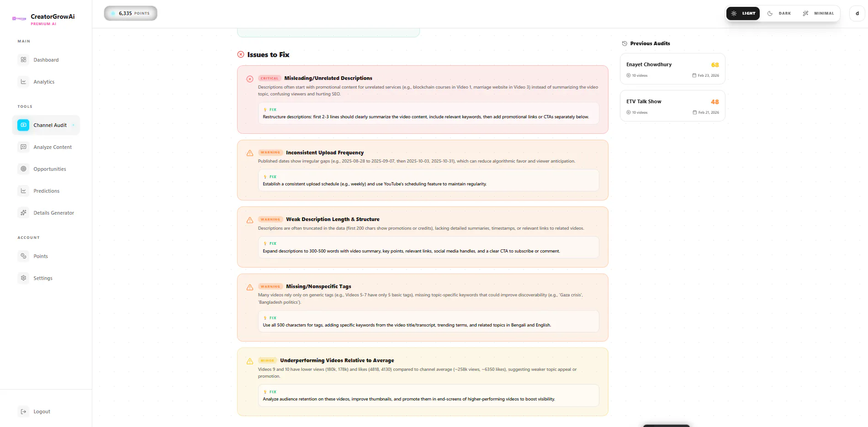The width and height of the screenshot is (868, 427).
Task: Click WARNING badge on Inconsistent Upload Frequency
Action: click(x=270, y=153)
